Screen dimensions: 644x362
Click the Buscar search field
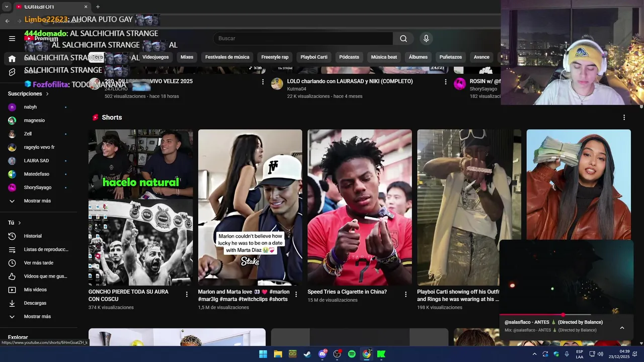point(303,38)
